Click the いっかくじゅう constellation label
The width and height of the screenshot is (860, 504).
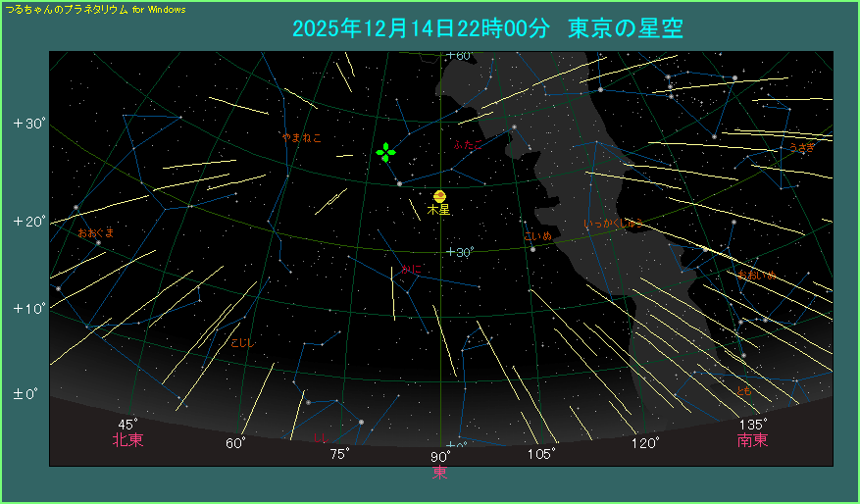613,224
